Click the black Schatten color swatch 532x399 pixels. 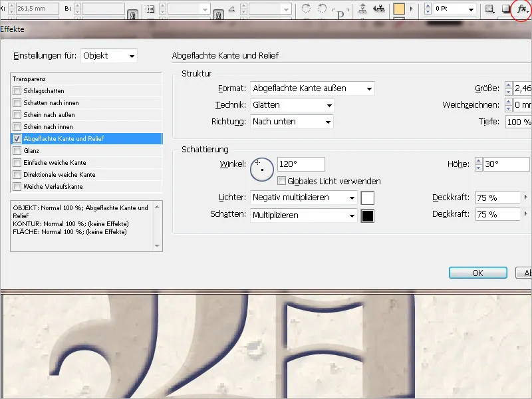point(368,215)
